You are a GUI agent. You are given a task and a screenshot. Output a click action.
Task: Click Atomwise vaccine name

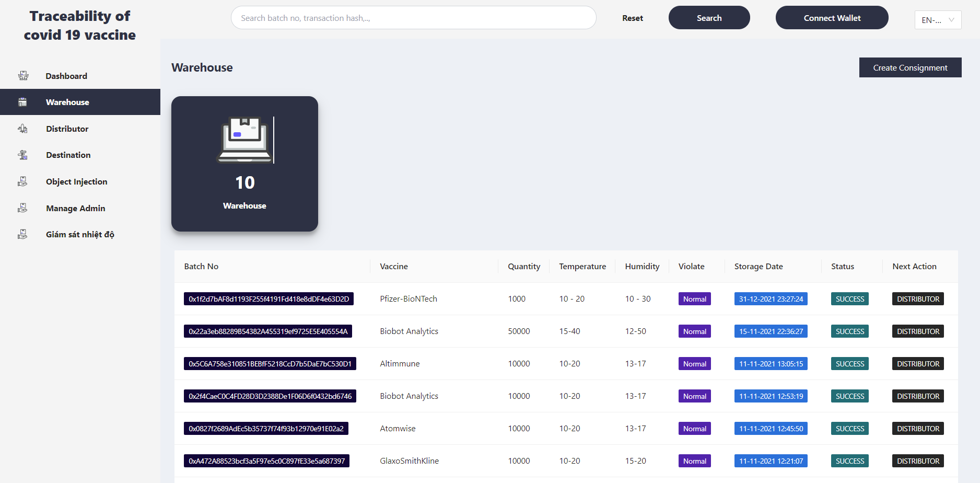coord(398,429)
